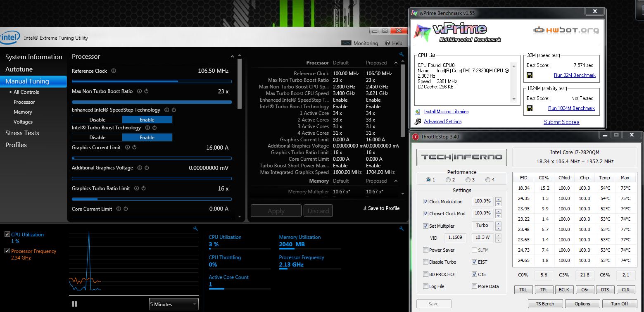644x312 pixels.
Task: Collapse Processor group in summary table
Action: click(396, 63)
